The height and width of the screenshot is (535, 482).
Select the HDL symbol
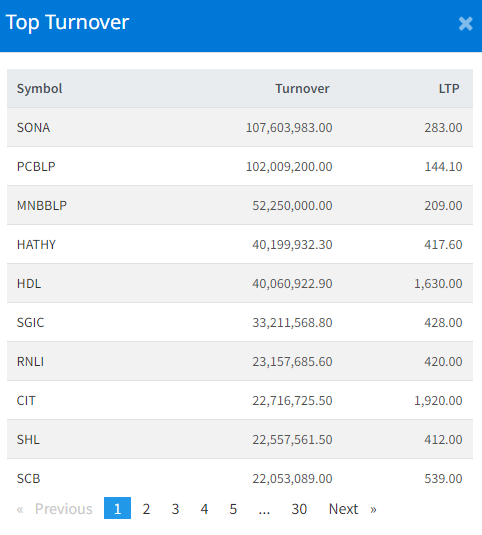[x=29, y=284]
